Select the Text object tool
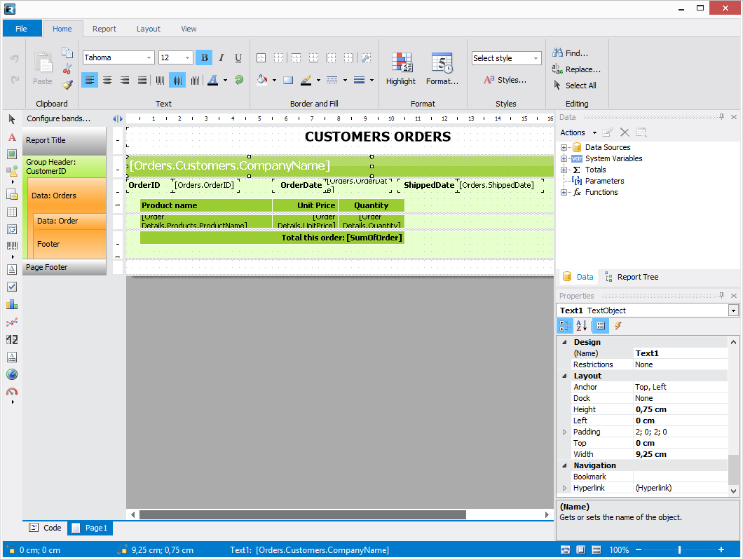The image size is (743, 560). 11,137
